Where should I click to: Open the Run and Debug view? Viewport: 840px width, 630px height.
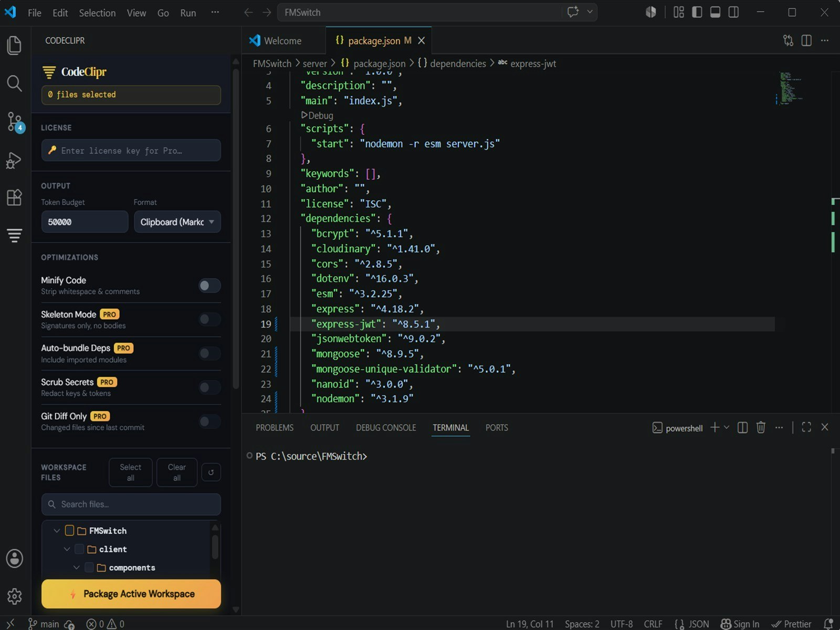point(14,160)
